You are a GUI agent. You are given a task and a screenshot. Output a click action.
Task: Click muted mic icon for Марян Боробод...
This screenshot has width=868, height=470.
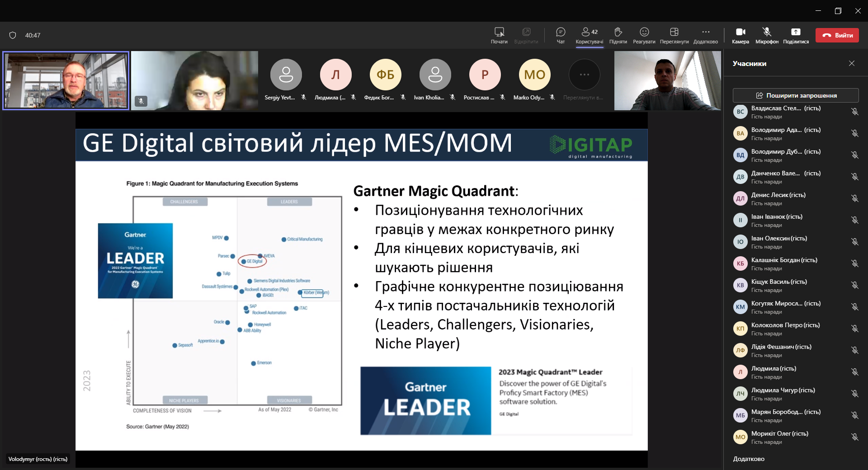854,415
